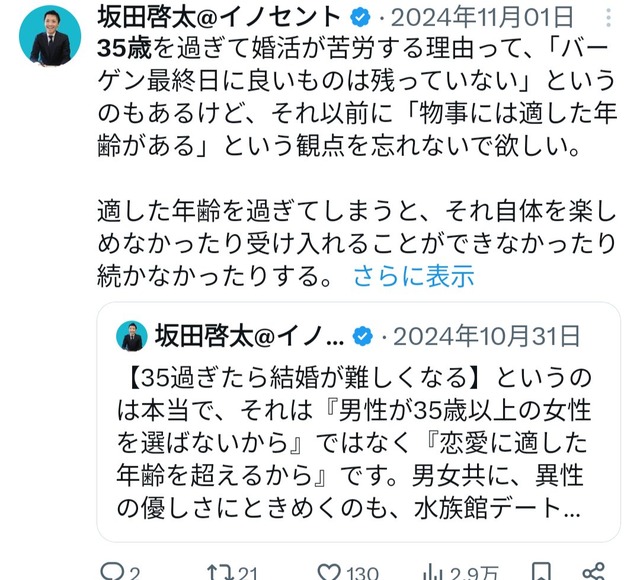640x580 pixels.
Task: Expand tweet with さらに表示 link
Action: [414, 276]
